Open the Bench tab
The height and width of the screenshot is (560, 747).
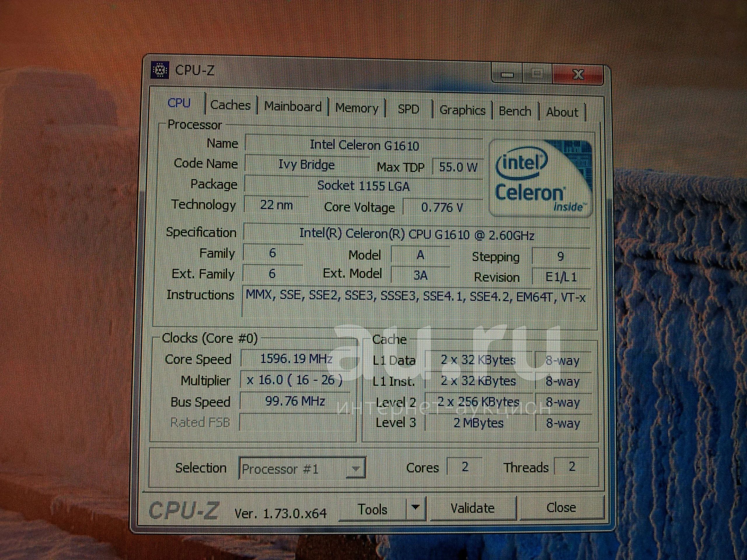pyautogui.click(x=515, y=111)
